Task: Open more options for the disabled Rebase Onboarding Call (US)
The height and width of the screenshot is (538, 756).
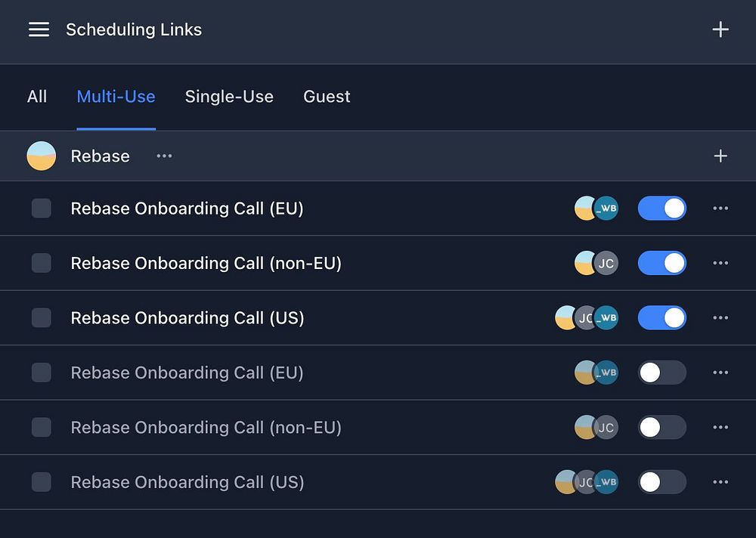Action: point(720,481)
